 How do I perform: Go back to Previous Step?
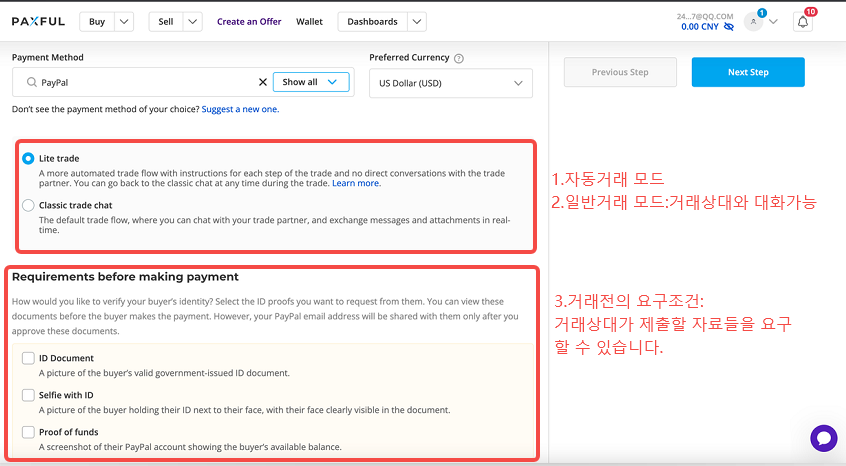pos(620,72)
